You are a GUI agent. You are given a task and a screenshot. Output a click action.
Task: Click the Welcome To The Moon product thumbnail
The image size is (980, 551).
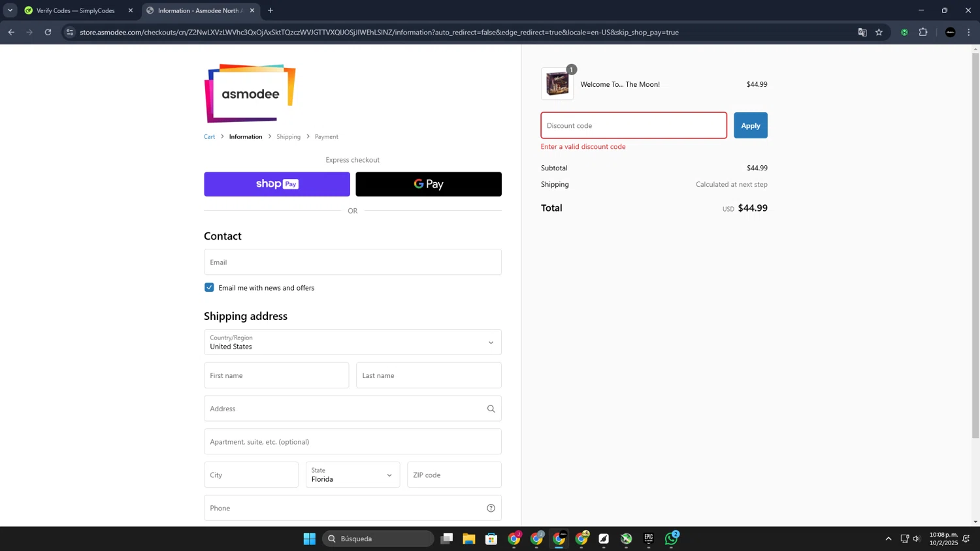click(557, 84)
